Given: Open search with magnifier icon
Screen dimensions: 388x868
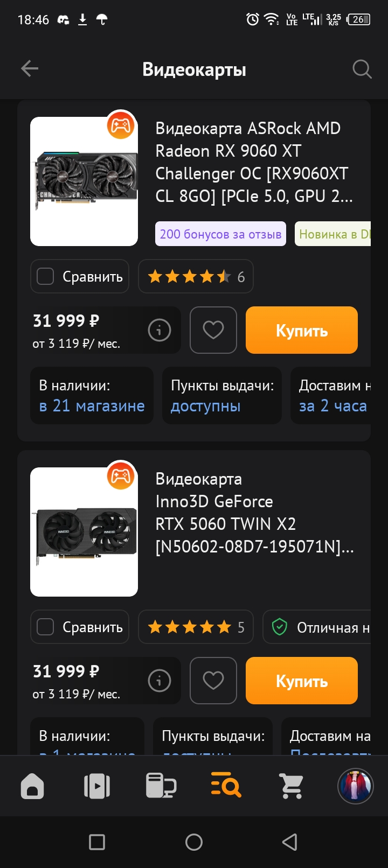Looking at the screenshot, I should coord(362,69).
